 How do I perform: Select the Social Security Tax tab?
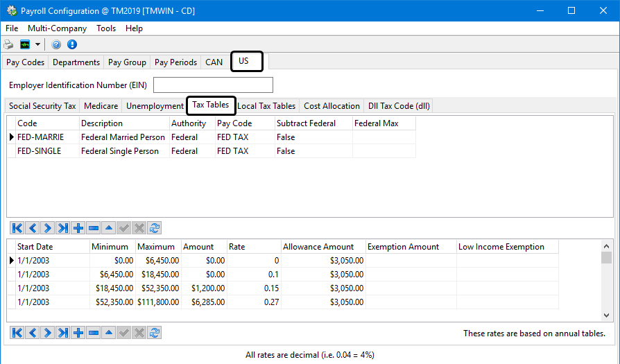pyautogui.click(x=42, y=106)
